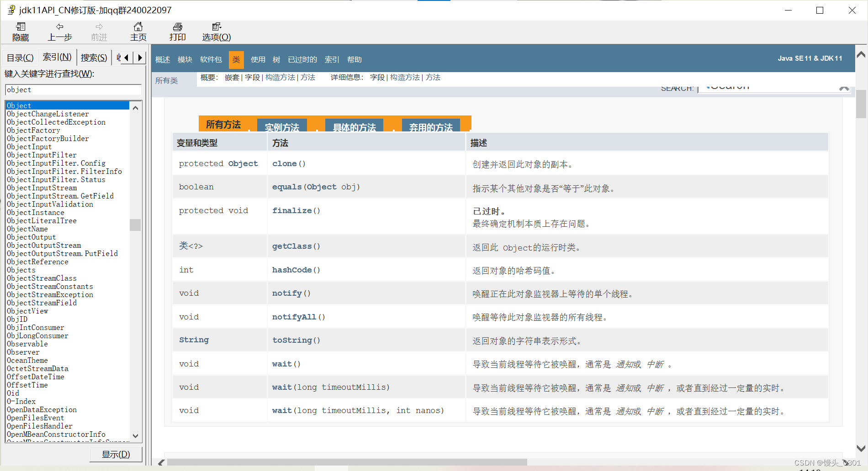Switch to the 目录(C) tab
868x471 pixels.
pos(20,58)
